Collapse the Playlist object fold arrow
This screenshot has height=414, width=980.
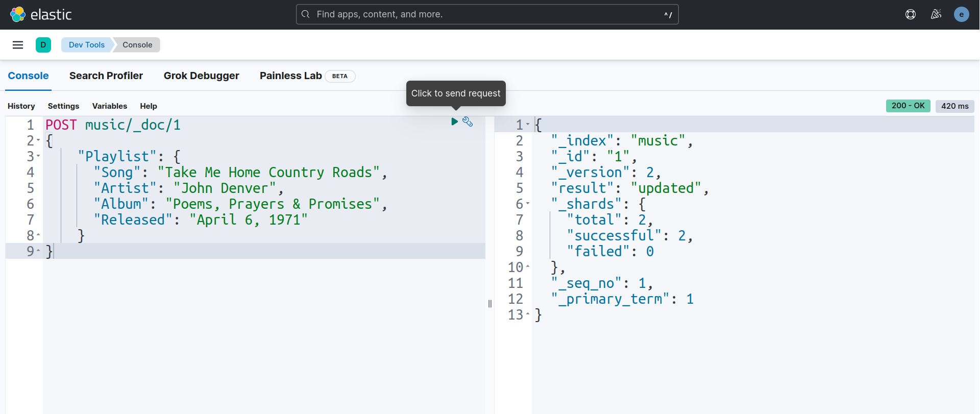click(38, 156)
